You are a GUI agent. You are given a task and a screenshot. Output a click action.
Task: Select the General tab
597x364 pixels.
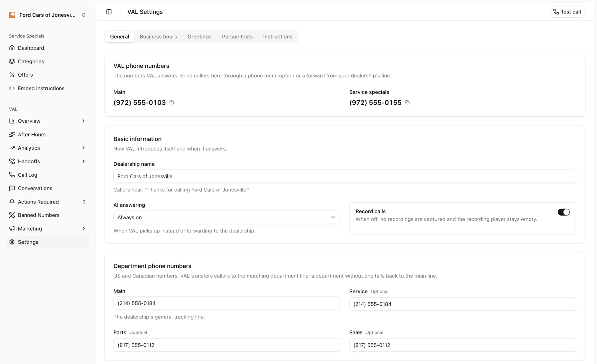(119, 37)
